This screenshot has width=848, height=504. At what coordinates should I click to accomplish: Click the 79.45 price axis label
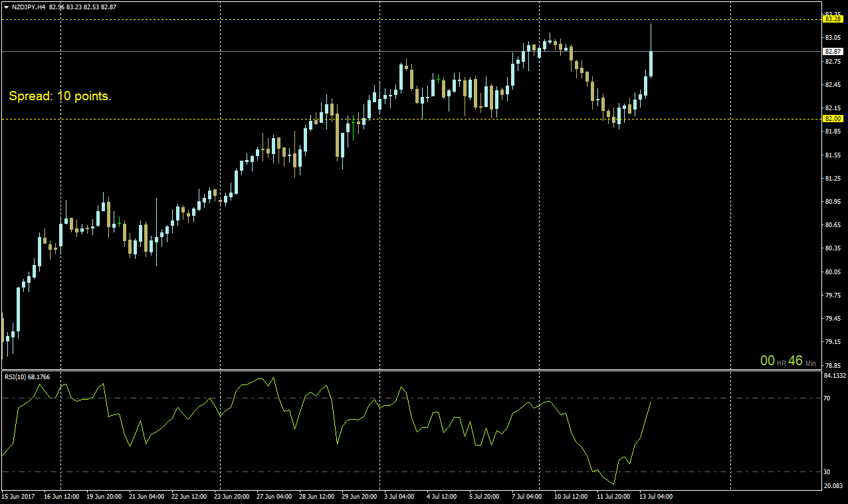831,318
